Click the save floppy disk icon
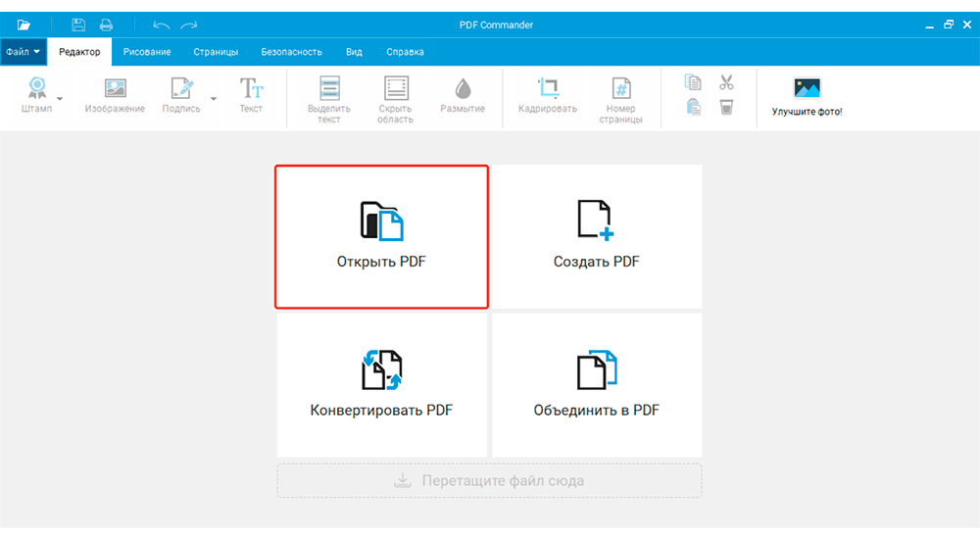 point(78,25)
